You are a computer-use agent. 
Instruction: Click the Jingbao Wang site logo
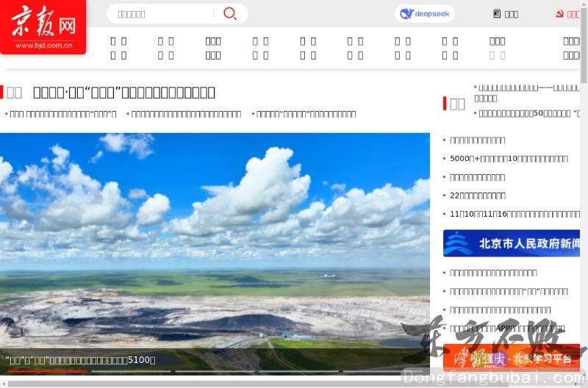tap(43, 27)
